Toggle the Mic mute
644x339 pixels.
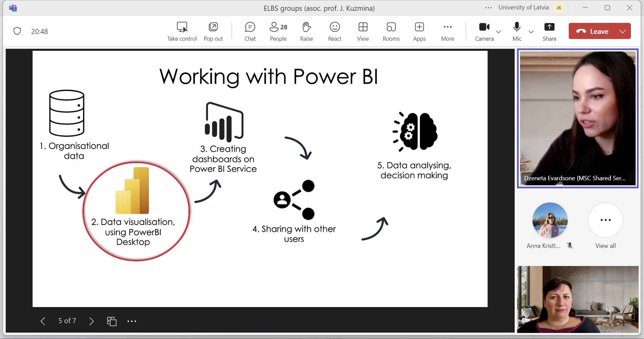pos(517,32)
